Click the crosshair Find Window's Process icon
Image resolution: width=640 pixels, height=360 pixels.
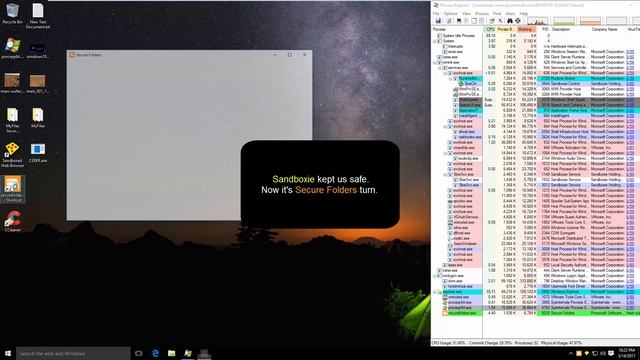point(518,21)
